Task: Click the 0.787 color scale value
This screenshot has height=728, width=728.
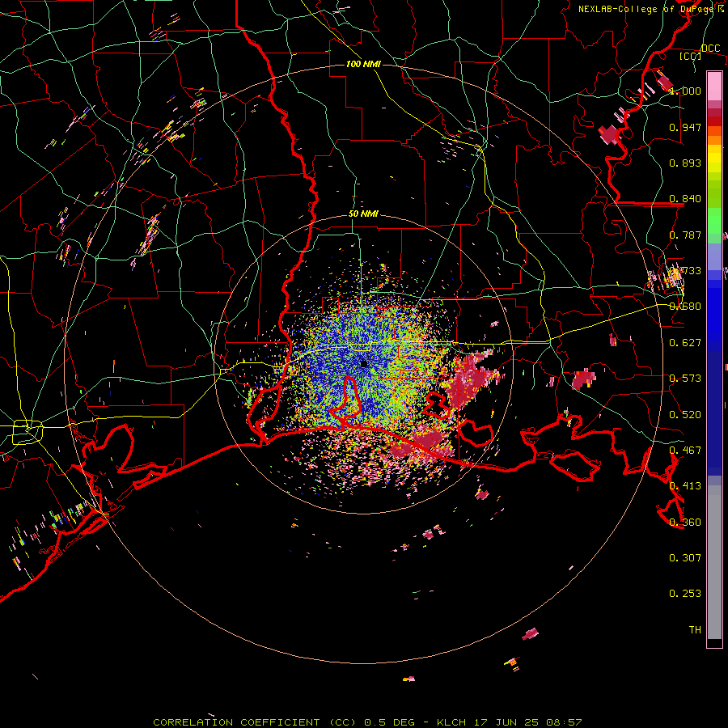Action: click(685, 235)
